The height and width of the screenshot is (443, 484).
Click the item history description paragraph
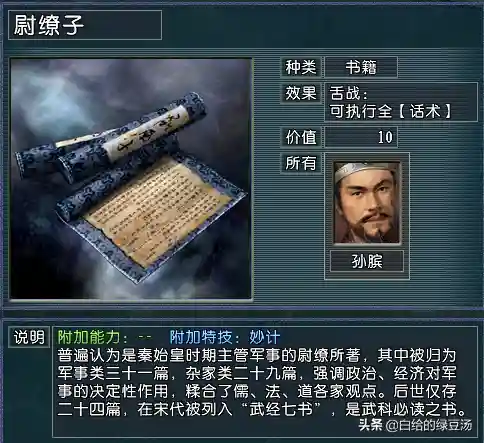(261, 382)
